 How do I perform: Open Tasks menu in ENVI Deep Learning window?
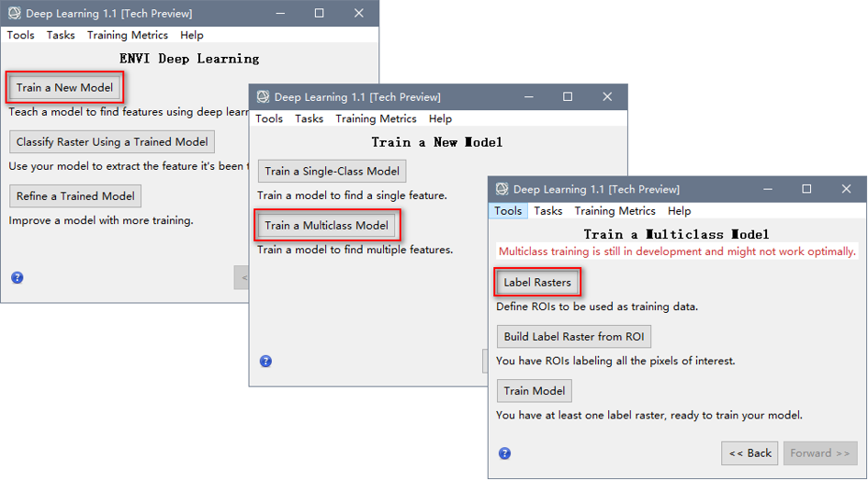(x=61, y=35)
